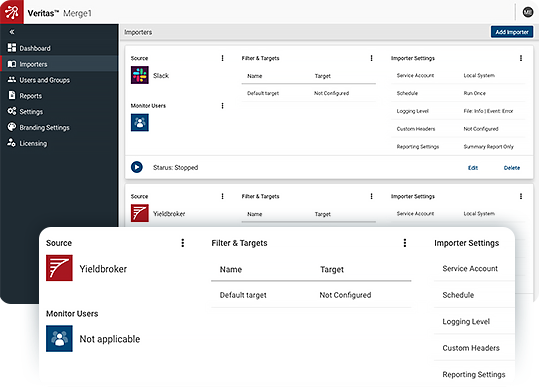540x387 pixels.
Task: Collapse the sidebar with double-chevron icon
Action: click(x=12, y=32)
